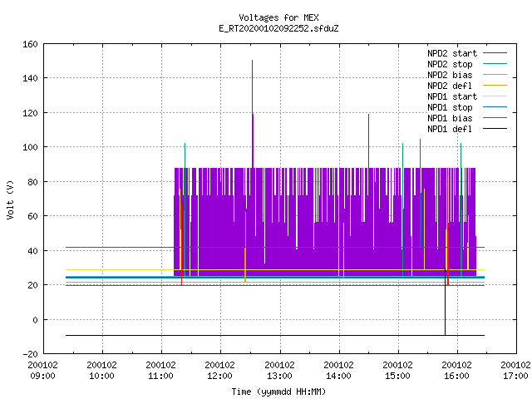532x399 pixels.
Task: Click the black flat line near -10 V
Action: [x=275, y=335]
